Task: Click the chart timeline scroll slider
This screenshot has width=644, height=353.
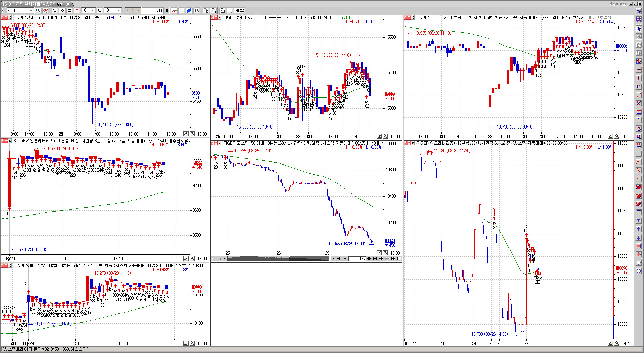Action: pos(290,259)
